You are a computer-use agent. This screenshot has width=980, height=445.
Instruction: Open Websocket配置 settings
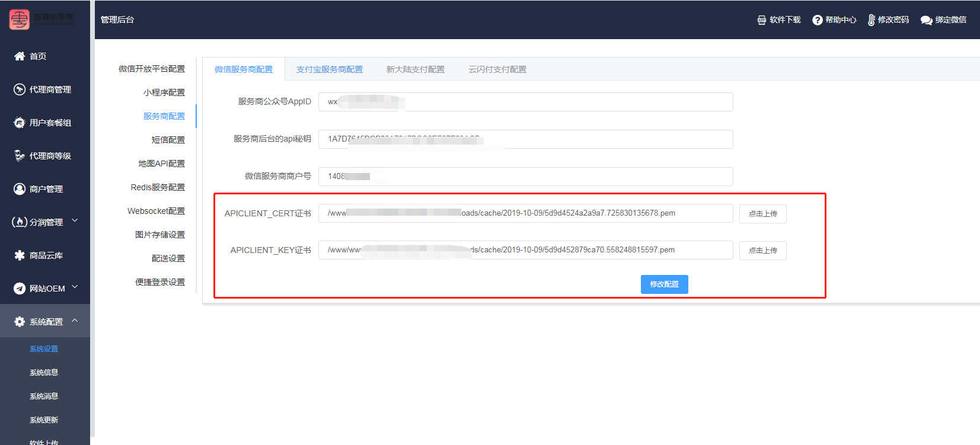click(x=157, y=211)
